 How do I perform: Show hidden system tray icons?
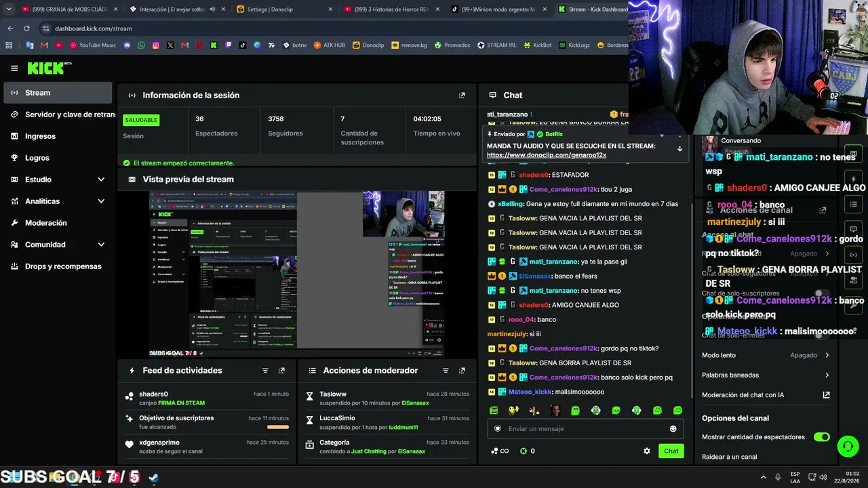[x=763, y=477]
